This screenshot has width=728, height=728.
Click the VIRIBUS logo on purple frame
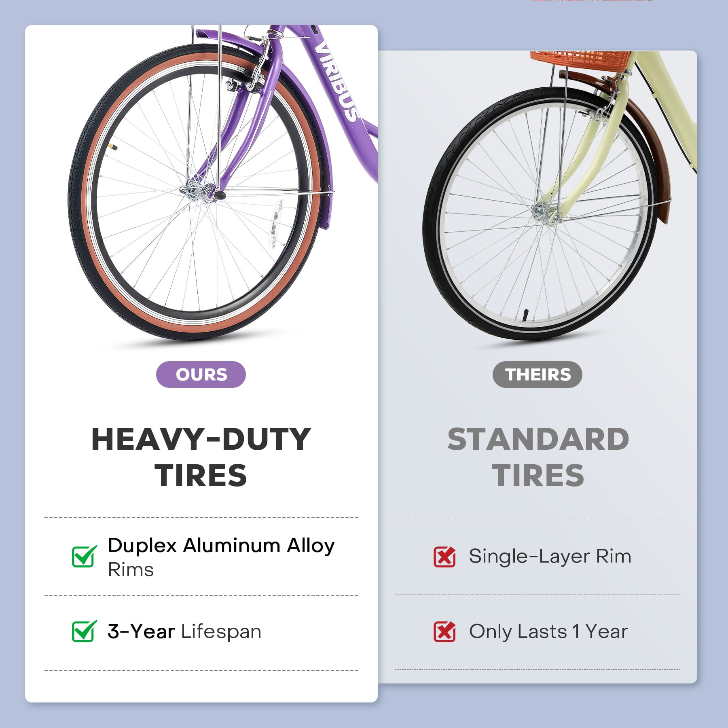[x=337, y=81]
